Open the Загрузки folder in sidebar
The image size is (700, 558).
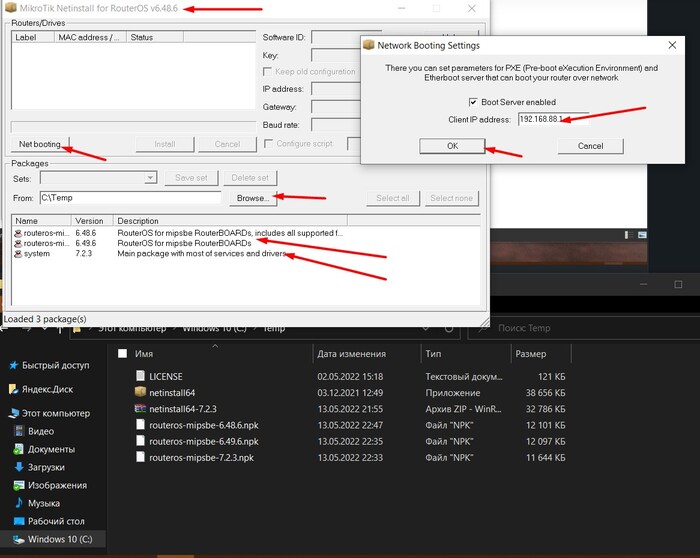point(46,467)
